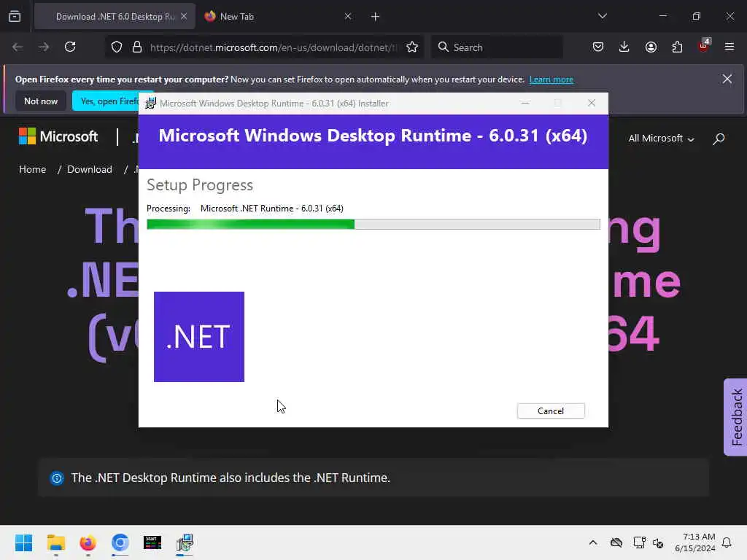Screen dimensions: 747x560
Task: Open the Firefox application menu
Action: [x=729, y=47]
